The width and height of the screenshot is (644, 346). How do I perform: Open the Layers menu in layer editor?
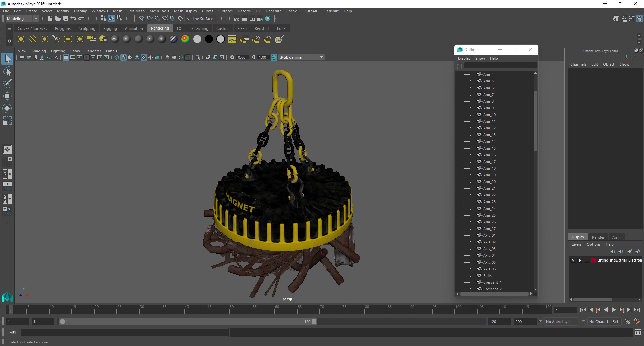click(x=576, y=244)
